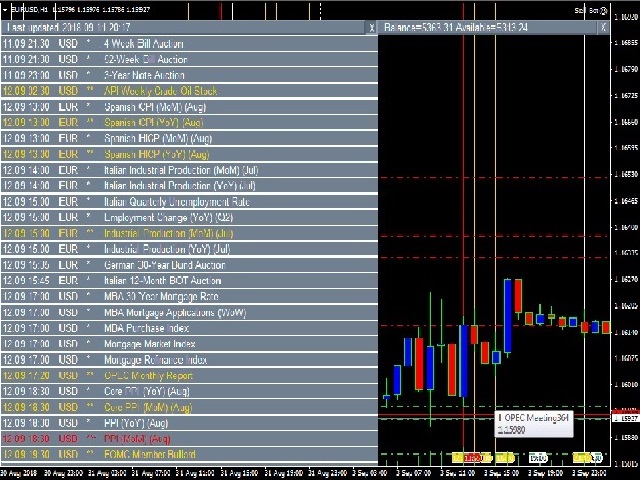Select yellow 'Industrial Production (MoM) (Jul)' row
The width and height of the screenshot is (640, 480).
[189, 233]
